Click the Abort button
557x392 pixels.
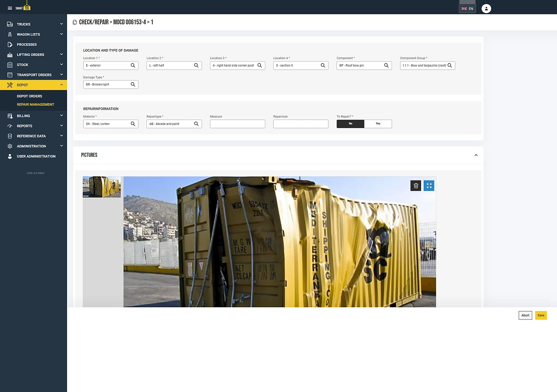[x=525, y=315]
